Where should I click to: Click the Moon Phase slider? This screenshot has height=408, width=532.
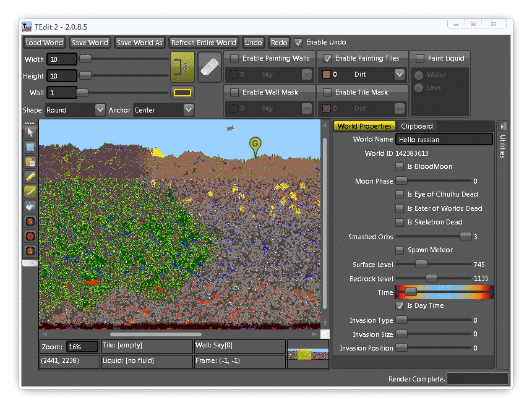pos(434,181)
